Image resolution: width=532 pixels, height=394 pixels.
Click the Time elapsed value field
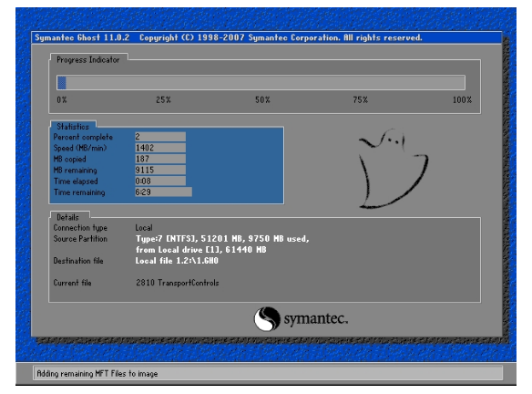tap(160, 181)
